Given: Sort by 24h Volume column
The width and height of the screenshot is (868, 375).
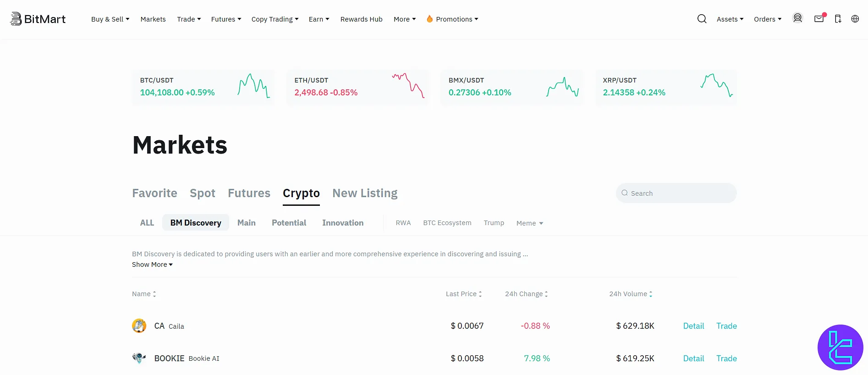Looking at the screenshot, I should click(x=631, y=294).
